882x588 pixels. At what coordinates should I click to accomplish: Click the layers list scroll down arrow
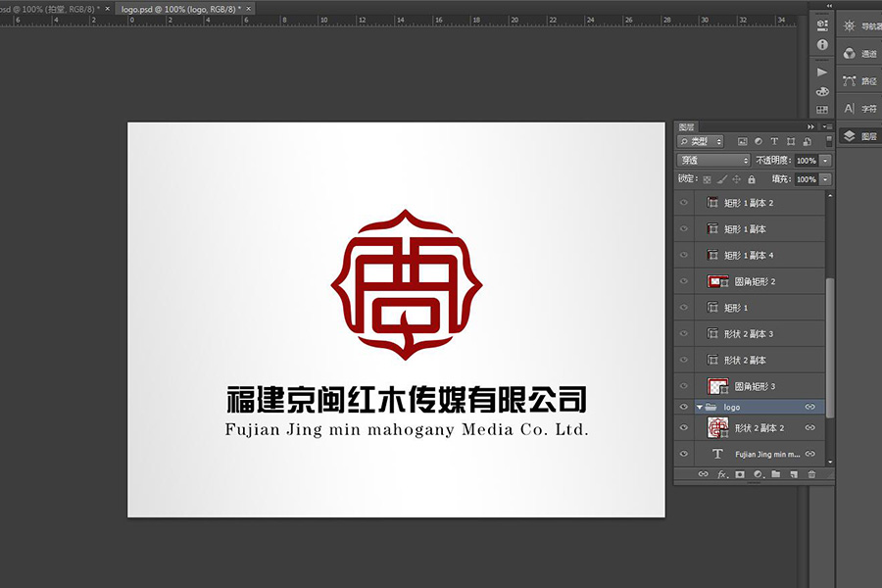coord(830,462)
